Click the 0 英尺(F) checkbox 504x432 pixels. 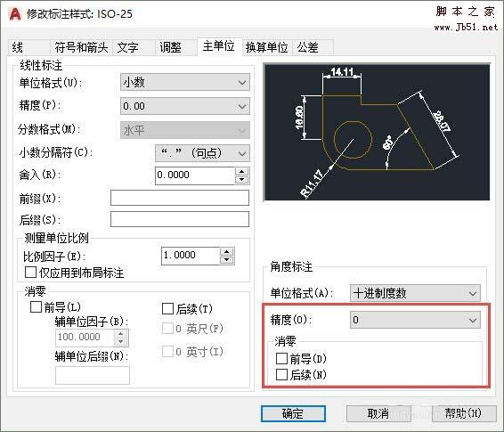coord(167,329)
